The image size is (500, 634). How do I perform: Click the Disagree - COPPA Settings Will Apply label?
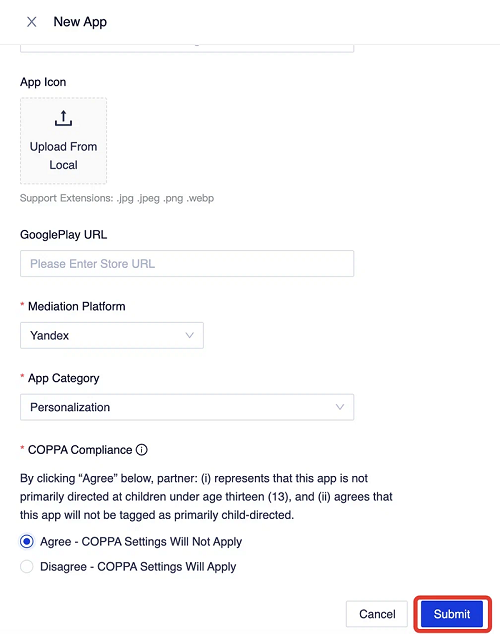(138, 567)
